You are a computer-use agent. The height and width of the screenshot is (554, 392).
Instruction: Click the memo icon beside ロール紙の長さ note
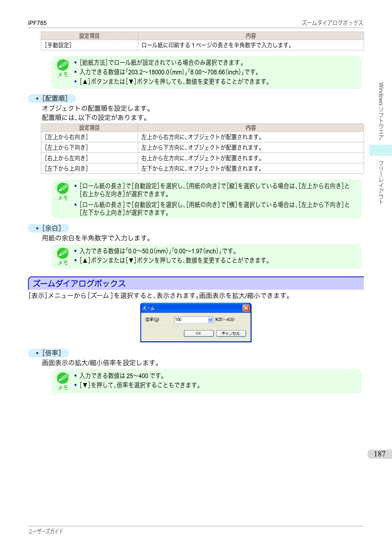[x=63, y=188]
